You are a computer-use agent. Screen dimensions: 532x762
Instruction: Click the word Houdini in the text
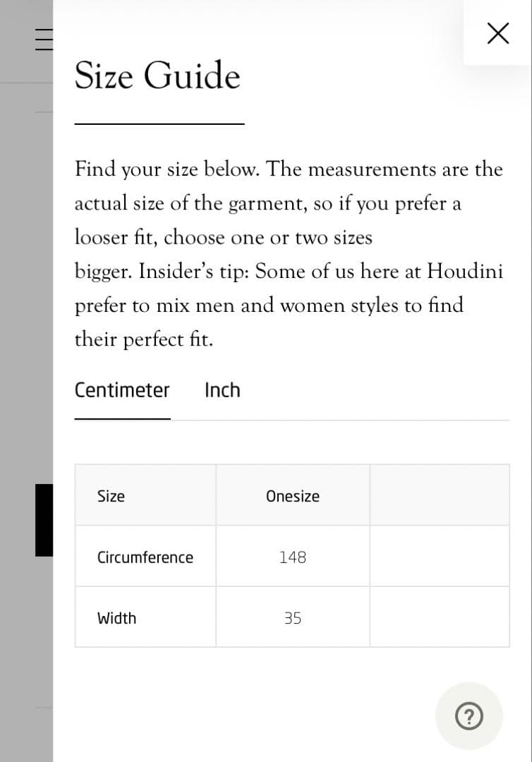(x=465, y=271)
